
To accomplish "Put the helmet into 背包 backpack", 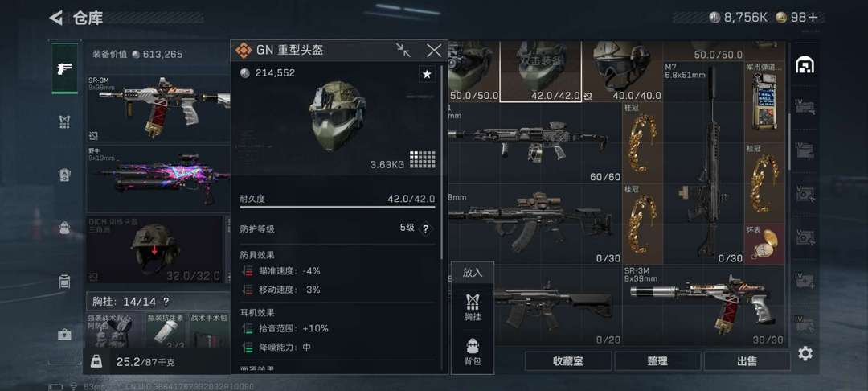I will tap(473, 352).
